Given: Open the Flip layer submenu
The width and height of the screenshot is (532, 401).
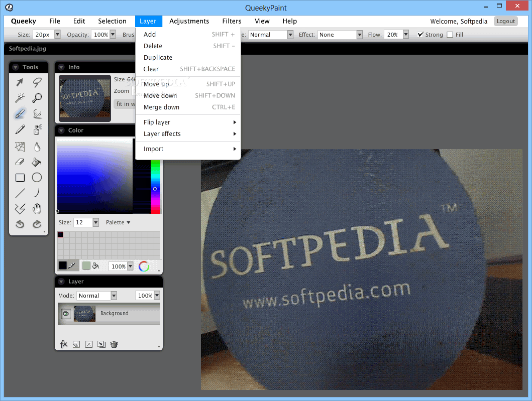Looking at the screenshot, I should pyautogui.click(x=188, y=122).
